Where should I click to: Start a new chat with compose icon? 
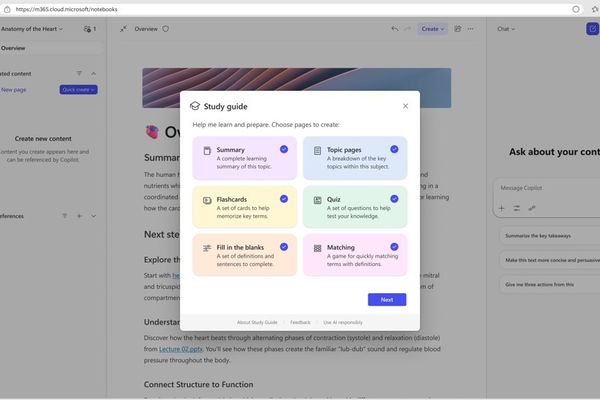[592, 29]
